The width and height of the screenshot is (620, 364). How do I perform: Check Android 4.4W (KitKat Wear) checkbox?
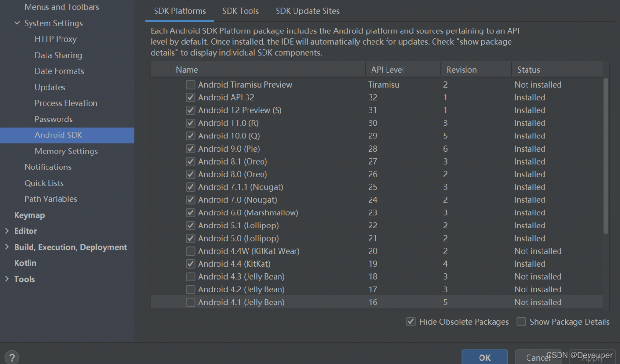[191, 251]
